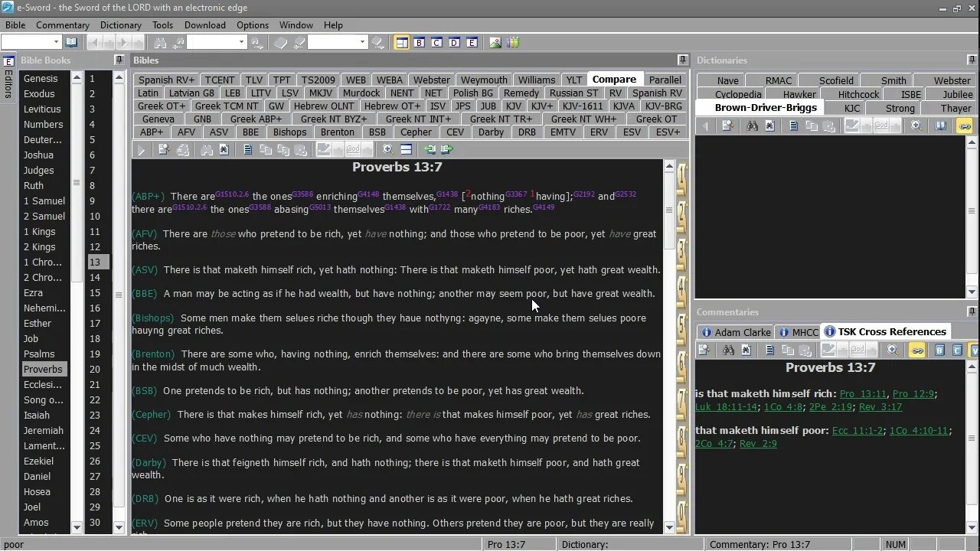
Task: Click the B icon in the Commentaries toolbar
Action: (x=939, y=350)
